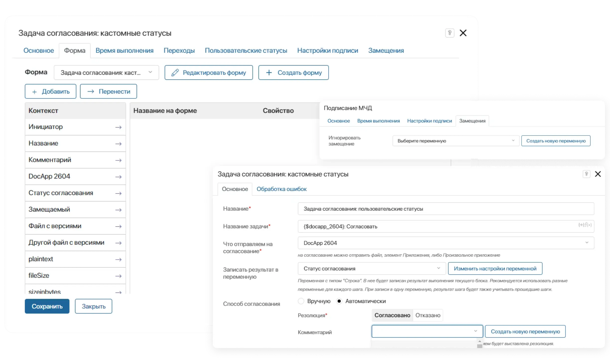Click "Создать новую переменную" in МЧД dialog
The image size is (610, 364).
[x=556, y=141]
